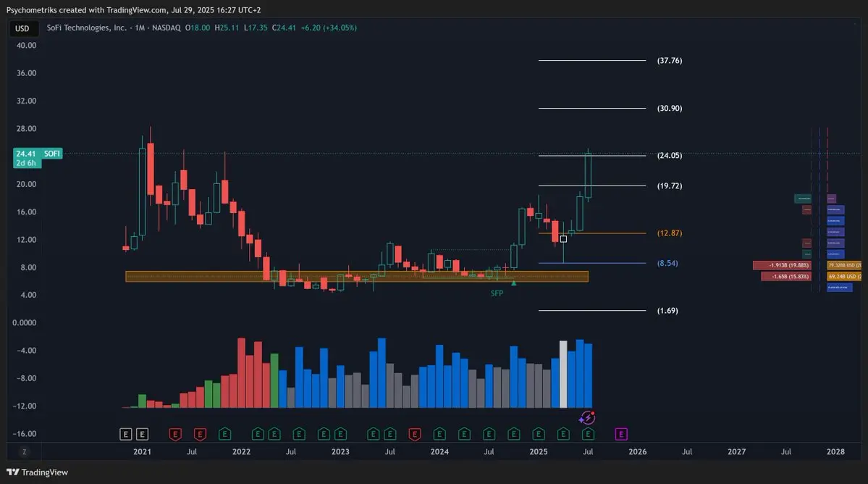Click the white earnings E marker above 2021
Screen dimensions: 868x484
[x=143, y=434]
